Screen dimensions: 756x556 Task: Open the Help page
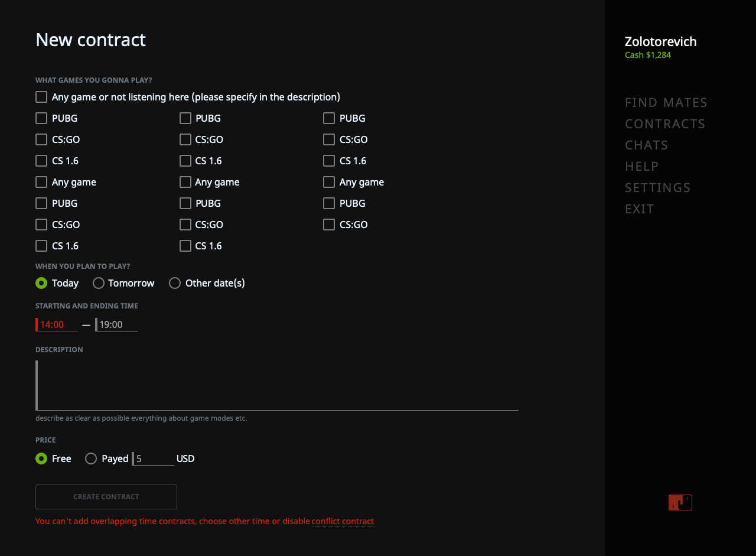click(x=642, y=166)
